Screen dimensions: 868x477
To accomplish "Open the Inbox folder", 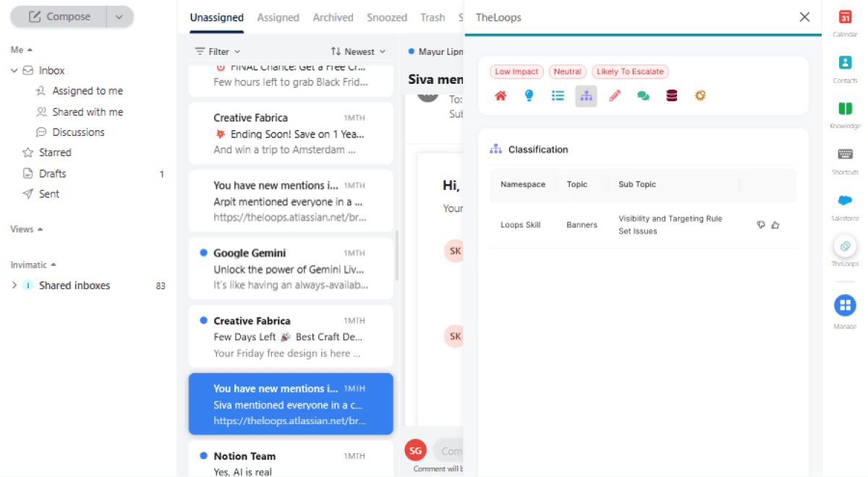I will (52, 71).
